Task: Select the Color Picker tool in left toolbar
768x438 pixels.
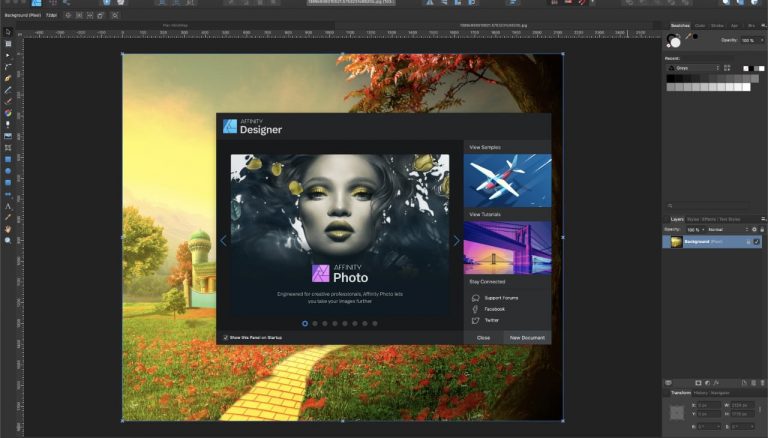Action: tap(8, 218)
